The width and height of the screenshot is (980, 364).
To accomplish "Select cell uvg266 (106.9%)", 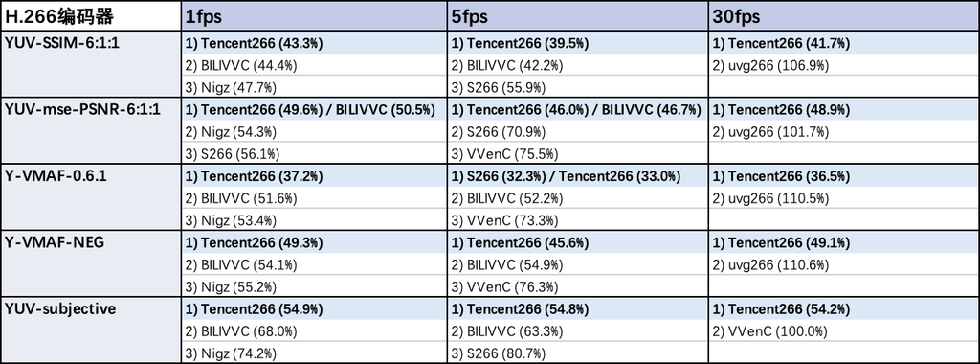I will pyautogui.click(x=844, y=66).
